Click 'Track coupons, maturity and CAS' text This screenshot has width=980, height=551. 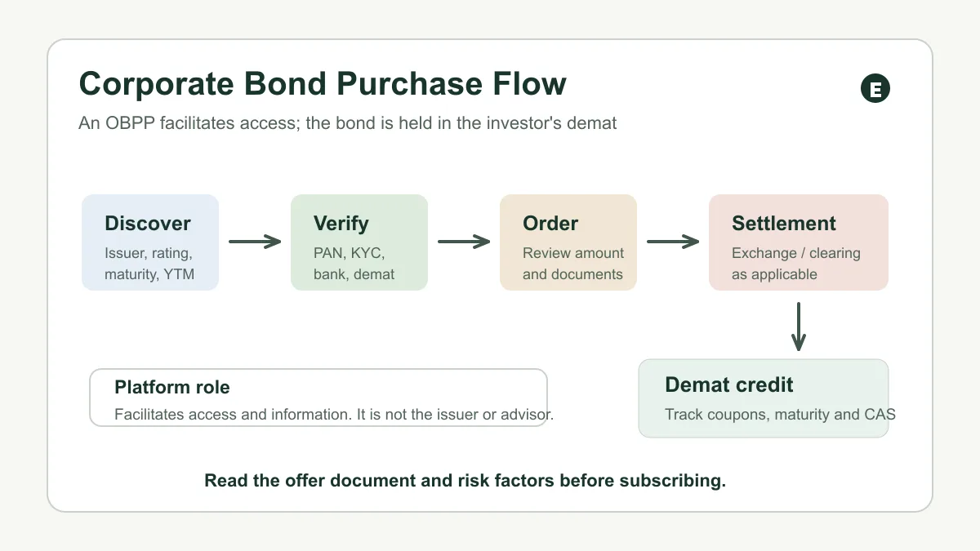pyautogui.click(x=780, y=415)
